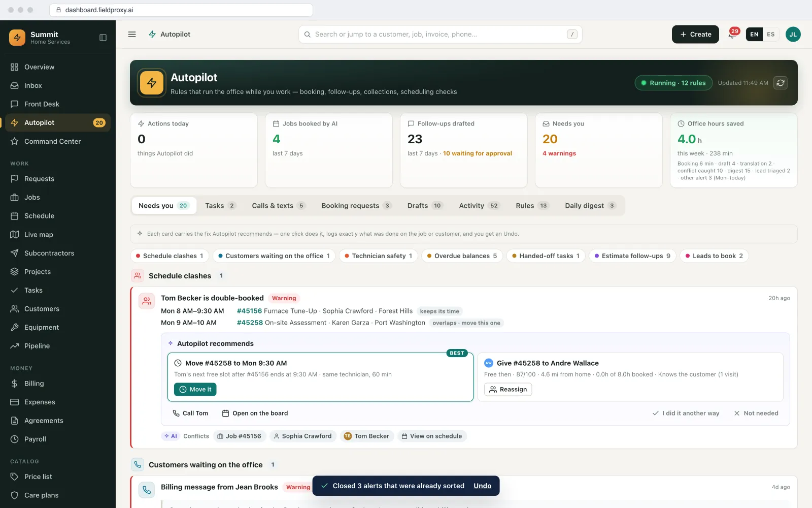Viewport: 812px width, 508px height.
Task: Open Pipeline in sidebar
Action: (x=57, y=346)
